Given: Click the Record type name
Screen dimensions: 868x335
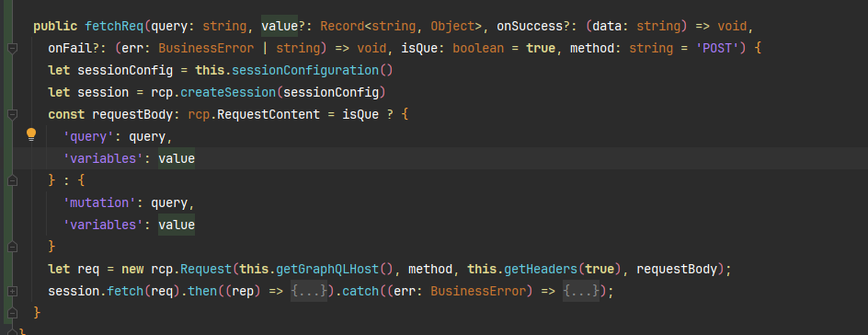Looking at the screenshot, I should click(x=342, y=26).
